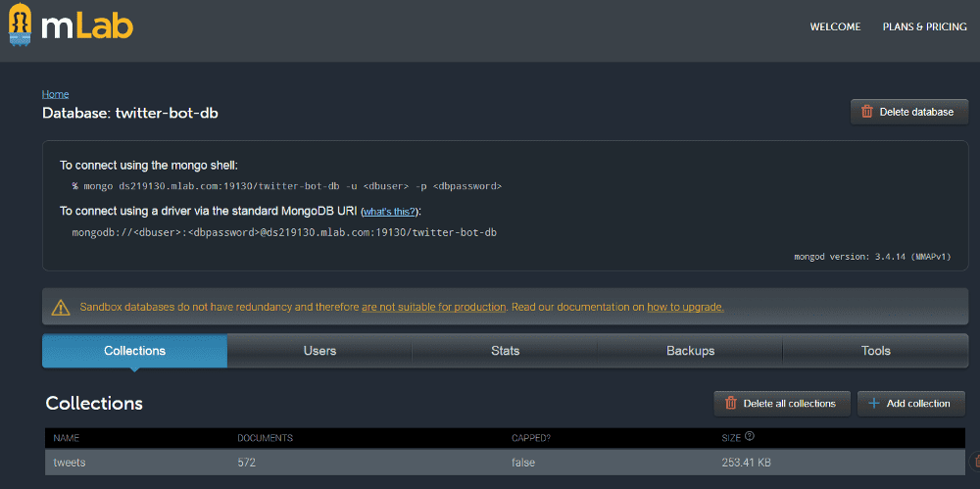This screenshot has height=489, width=980.
Task: Open the Tools tab
Action: point(875,351)
